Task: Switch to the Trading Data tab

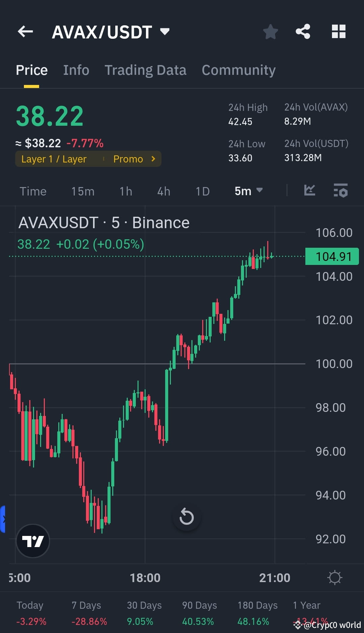Action: (146, 70)
